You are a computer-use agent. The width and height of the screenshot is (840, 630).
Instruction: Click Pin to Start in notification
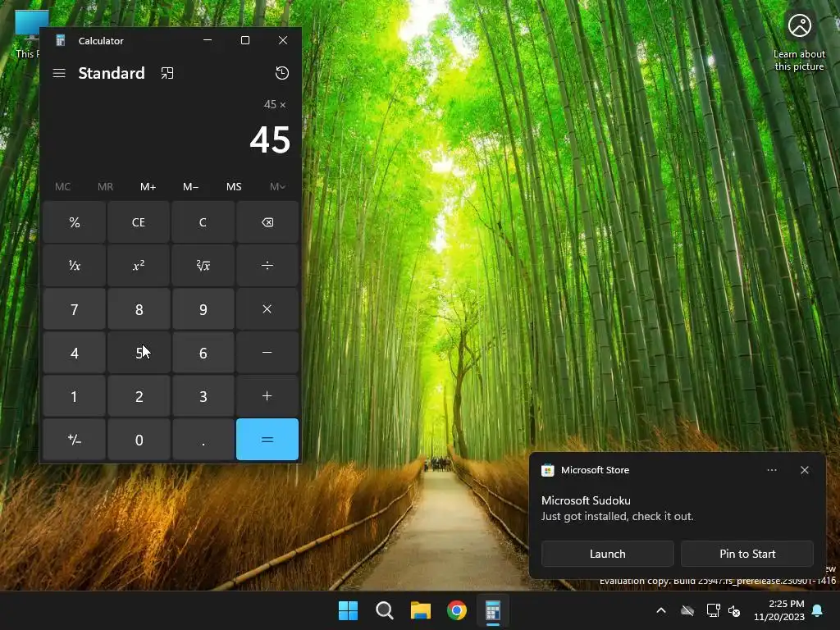tap(747, 554)
